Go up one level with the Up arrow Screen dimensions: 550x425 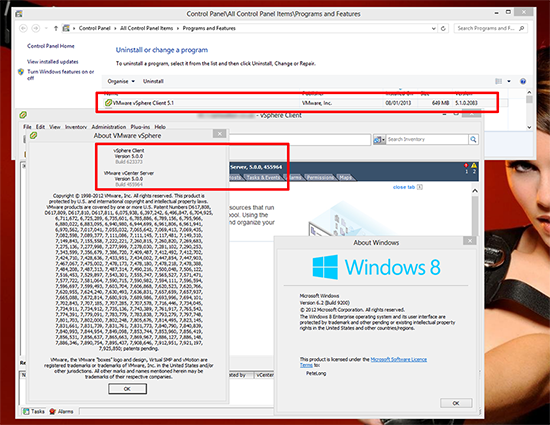(x=56, y=28)
